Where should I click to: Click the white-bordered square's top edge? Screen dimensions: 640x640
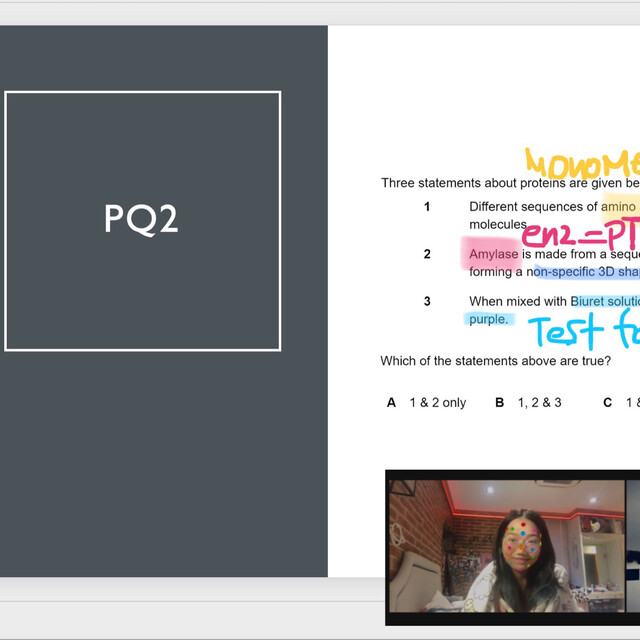point(142,93)
